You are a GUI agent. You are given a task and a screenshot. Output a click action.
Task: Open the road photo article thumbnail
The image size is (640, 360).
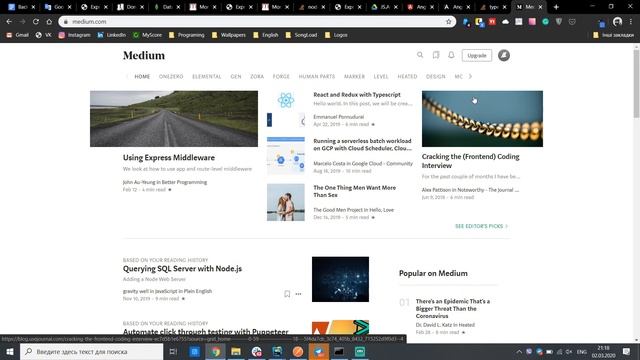pyautogui.click(x=174, y=119)
